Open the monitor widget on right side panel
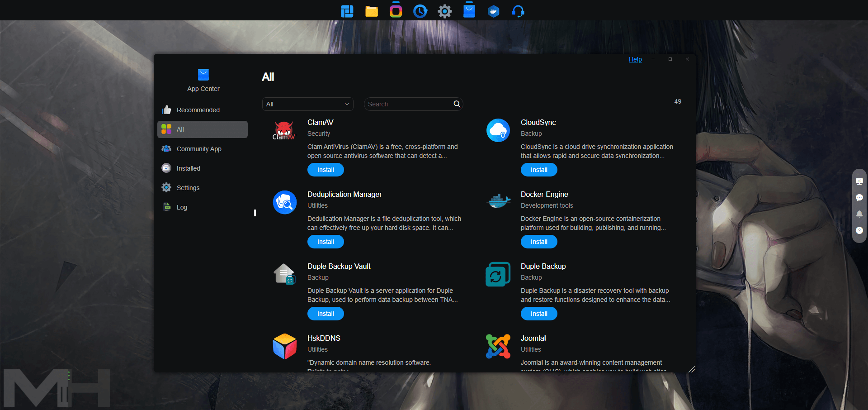The height and width of the screenshot is (410, 868). click(859, 181)
